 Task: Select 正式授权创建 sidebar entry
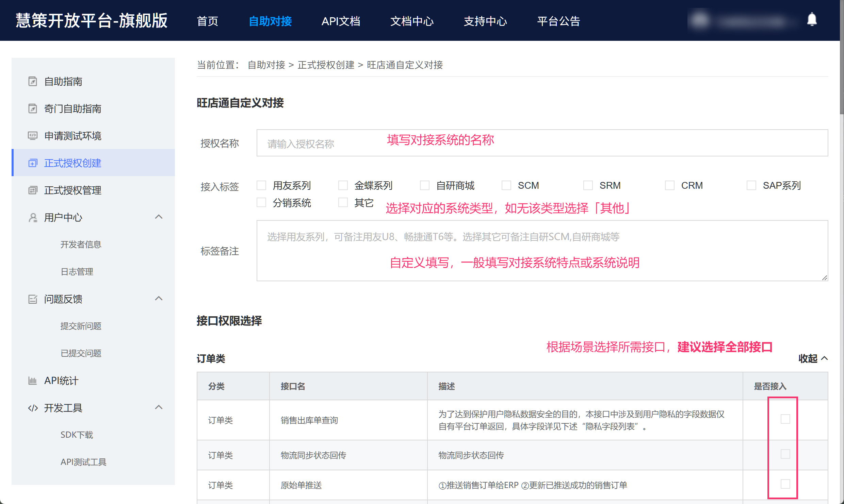pos(93,163)
